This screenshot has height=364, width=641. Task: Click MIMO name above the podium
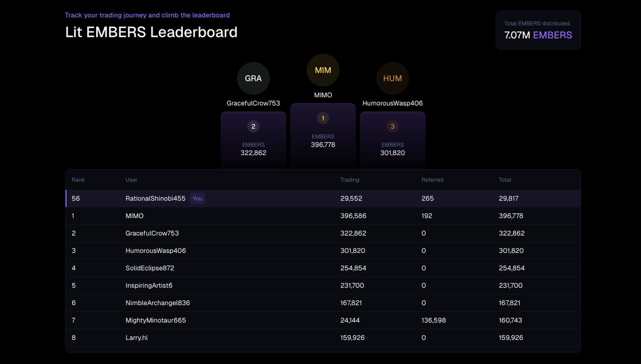(323, 95)
